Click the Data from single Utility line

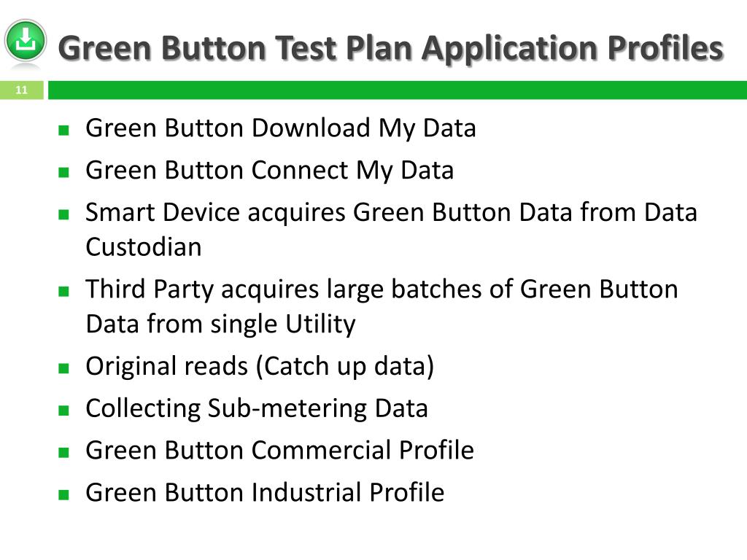tap(220, 324)
